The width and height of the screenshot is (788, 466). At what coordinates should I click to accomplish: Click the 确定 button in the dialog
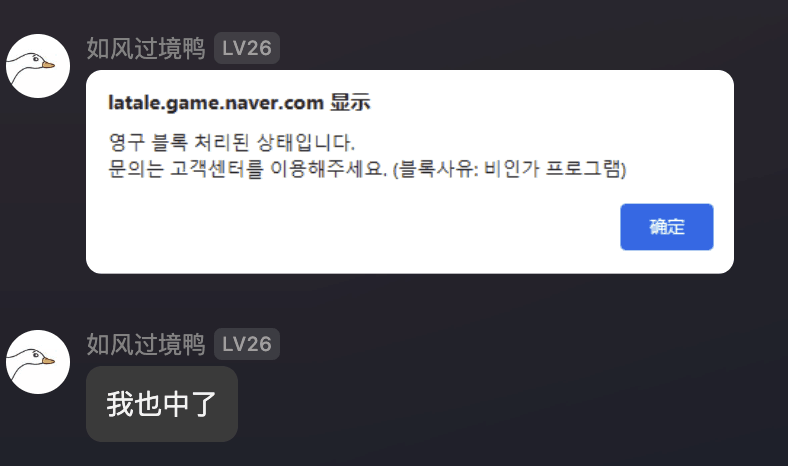coord(667,227)
